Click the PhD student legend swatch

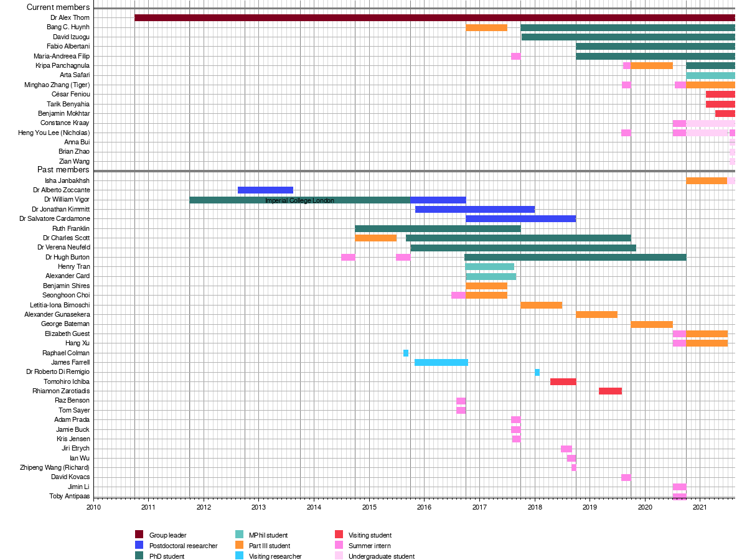139,556
